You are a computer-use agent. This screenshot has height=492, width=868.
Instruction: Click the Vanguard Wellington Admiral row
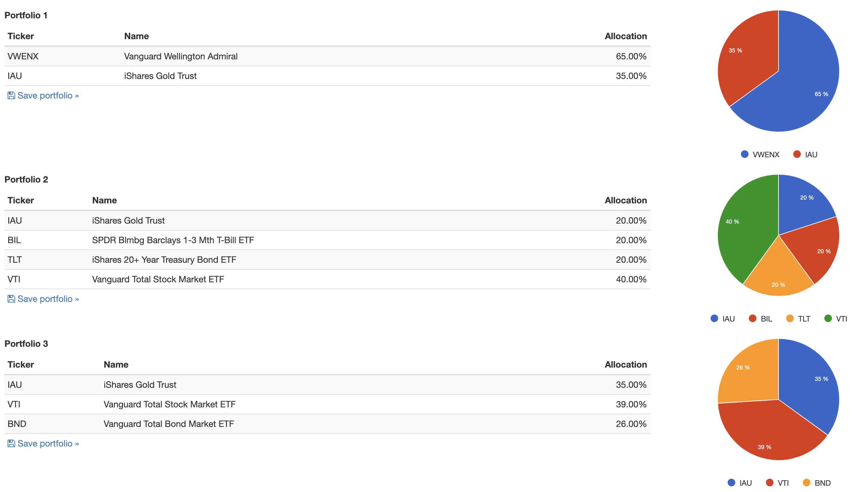point(327,57)
